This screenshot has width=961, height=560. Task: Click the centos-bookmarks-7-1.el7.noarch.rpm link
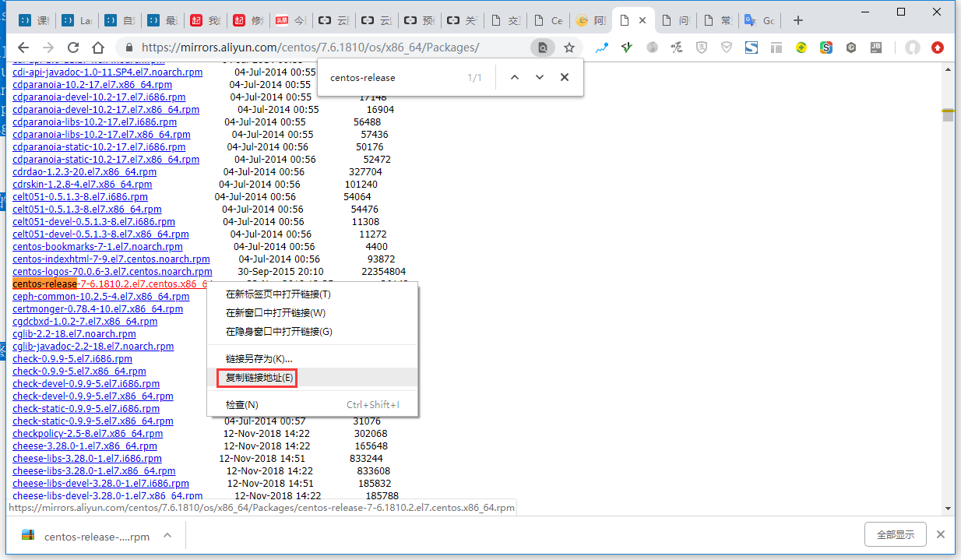(97, 247)
